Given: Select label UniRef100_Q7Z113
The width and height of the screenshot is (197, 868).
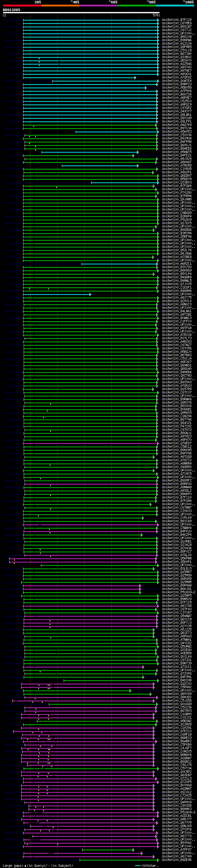Looking at the screenshot, I should point(177,778).
